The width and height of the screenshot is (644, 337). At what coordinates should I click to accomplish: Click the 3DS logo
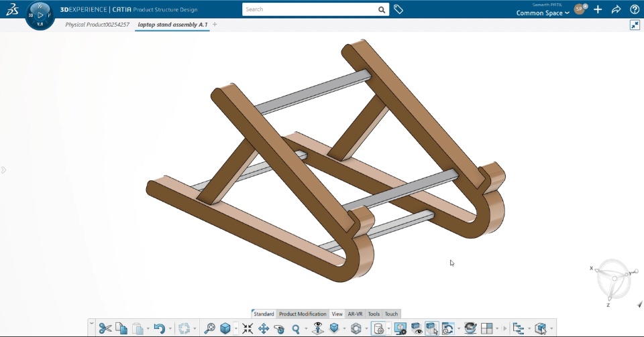[x=12, y=9]
